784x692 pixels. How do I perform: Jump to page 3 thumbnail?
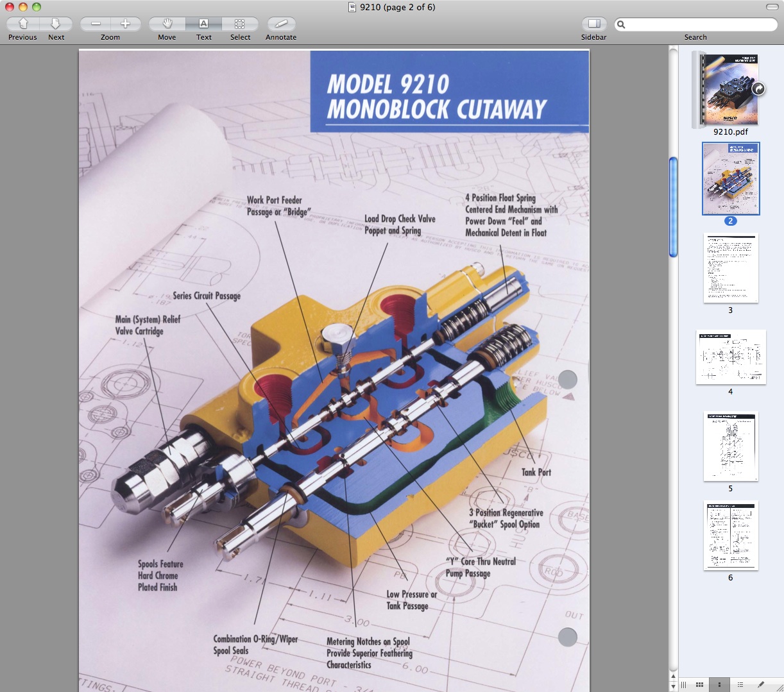tap(731, 268)
